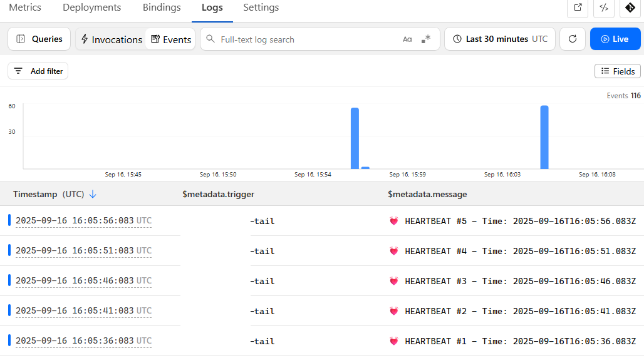The width and height of the screenshot is (644, 363).
Task: Click the -tail trigger in HEARTBEAT #2 row
Action: tap(262, 311)
